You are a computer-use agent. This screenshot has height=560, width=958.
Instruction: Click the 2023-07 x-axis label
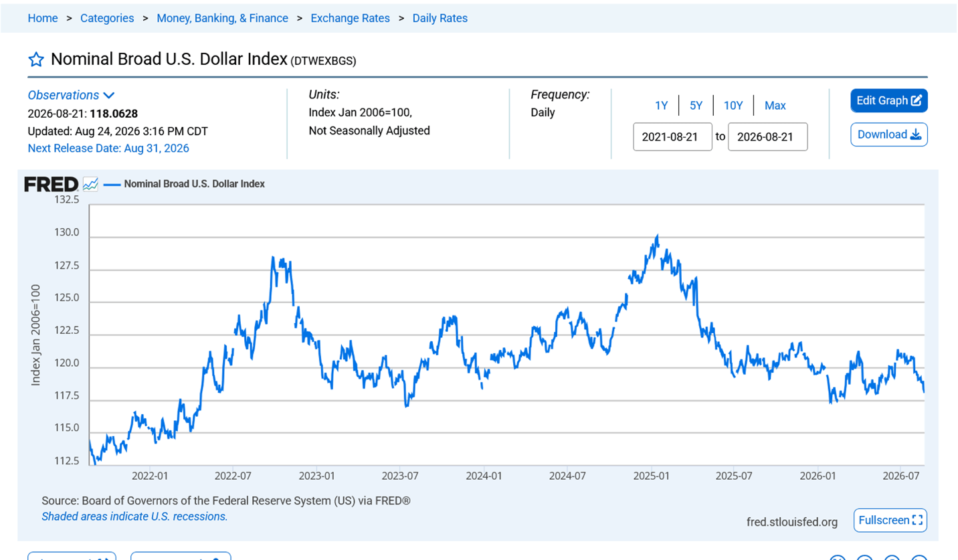(399, 476)
